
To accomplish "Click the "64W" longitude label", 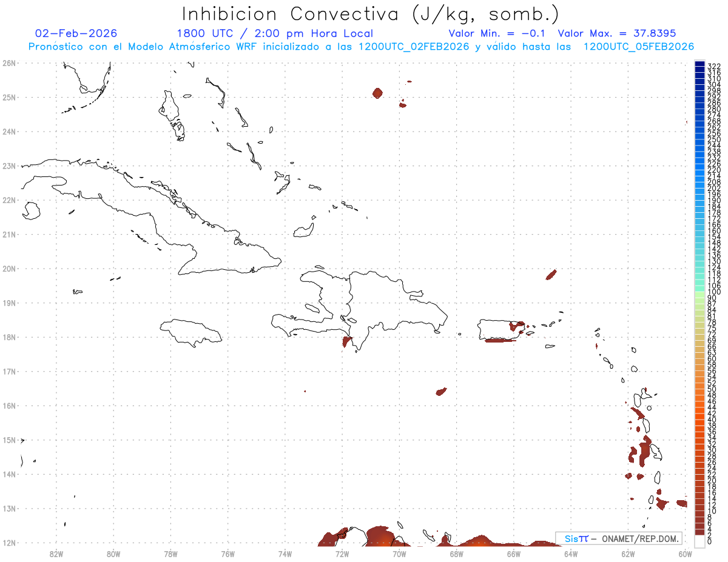I will [x=571, y=554].
